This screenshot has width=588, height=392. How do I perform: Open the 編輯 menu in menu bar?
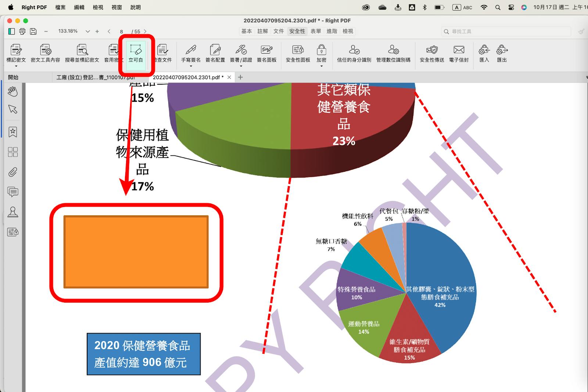(79, 7)
